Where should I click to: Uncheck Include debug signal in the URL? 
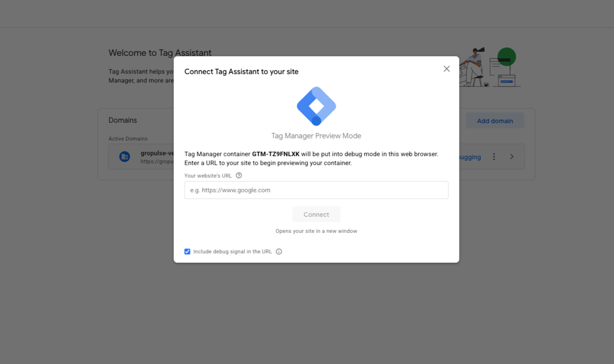[187, 252]
